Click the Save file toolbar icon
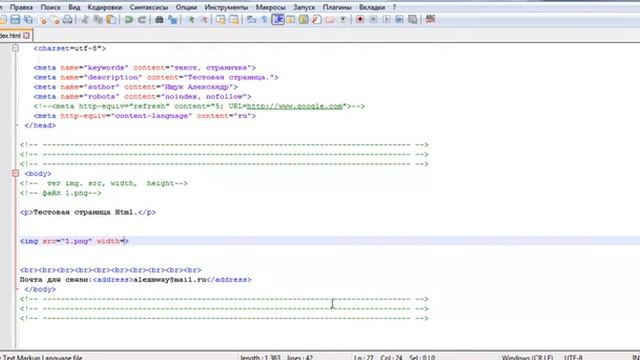This screenshot has width=640, height=360. [15, 19]
